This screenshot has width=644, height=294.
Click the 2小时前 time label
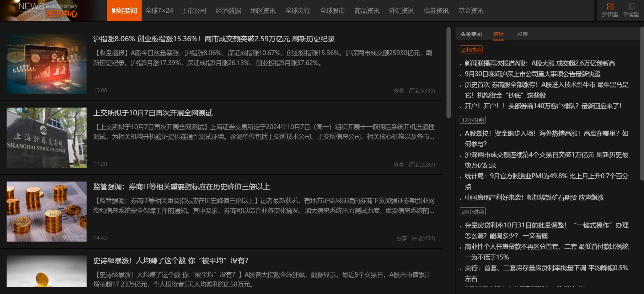point(471,50)
